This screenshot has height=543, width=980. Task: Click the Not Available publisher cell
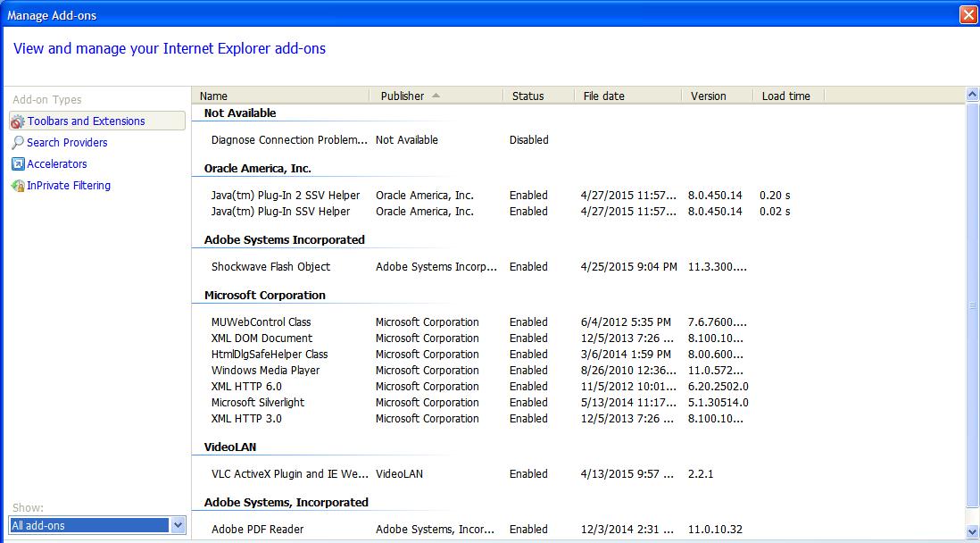407,140
